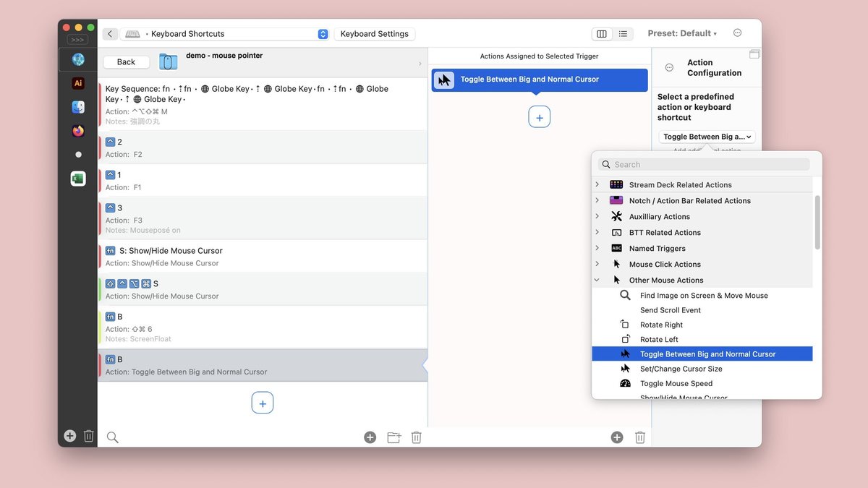Select Excel in the app sidebar
Screen dimensions: 868x488
(78, 179)
